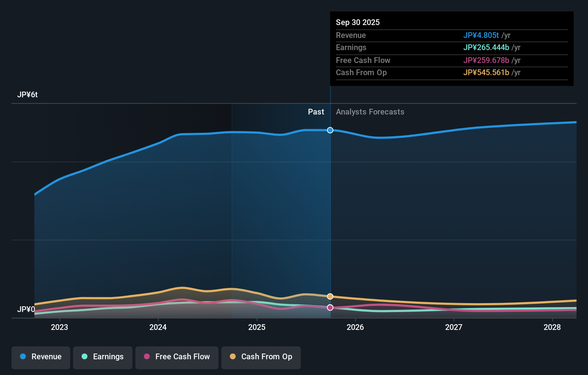Image resolution: width=588 pixels, height=375 pixels.
Task: Click the JP¥6t axis label
Action: click(x=28, y=95)
